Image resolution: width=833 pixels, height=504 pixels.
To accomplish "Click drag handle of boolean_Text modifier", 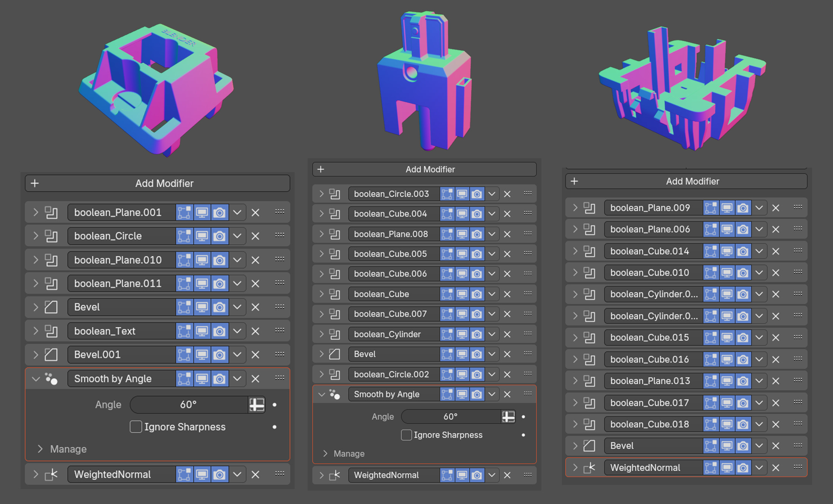I will pos(280,330).
